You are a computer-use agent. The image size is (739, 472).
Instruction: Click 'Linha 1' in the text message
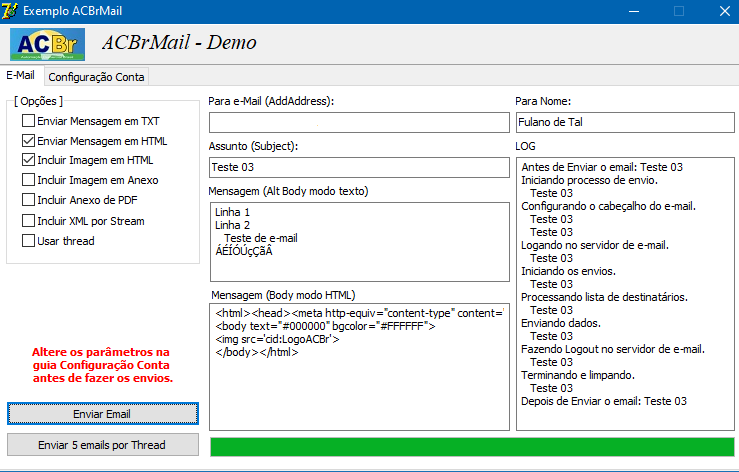[x=232, y=213]
